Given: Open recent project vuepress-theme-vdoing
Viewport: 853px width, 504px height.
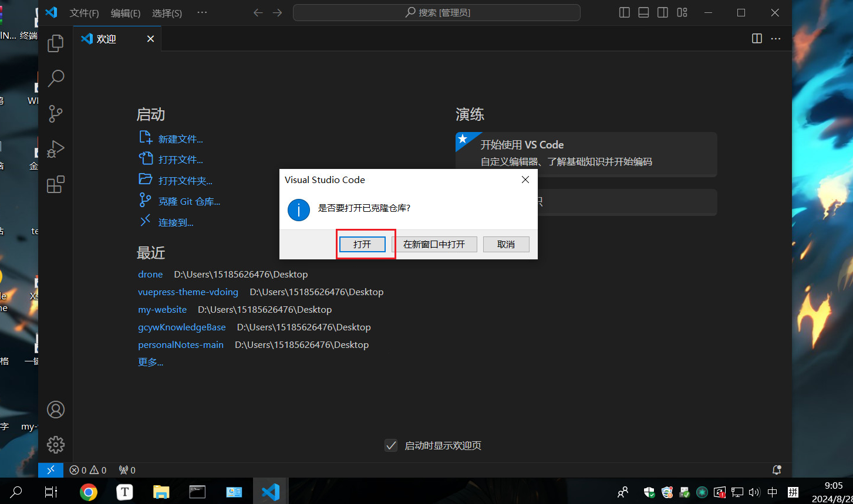Looking at the screenshot, I should pyautogui.click(x=188, y=292).
